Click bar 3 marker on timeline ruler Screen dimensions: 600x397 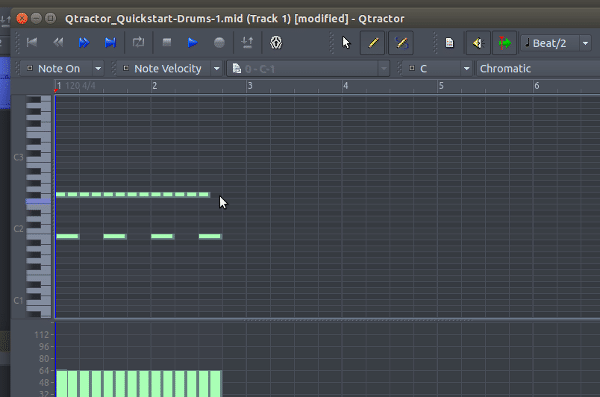pos(250,86)
